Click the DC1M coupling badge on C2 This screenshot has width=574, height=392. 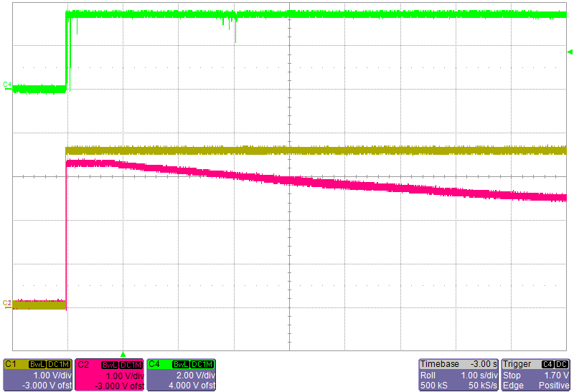[x=131, y=365]
